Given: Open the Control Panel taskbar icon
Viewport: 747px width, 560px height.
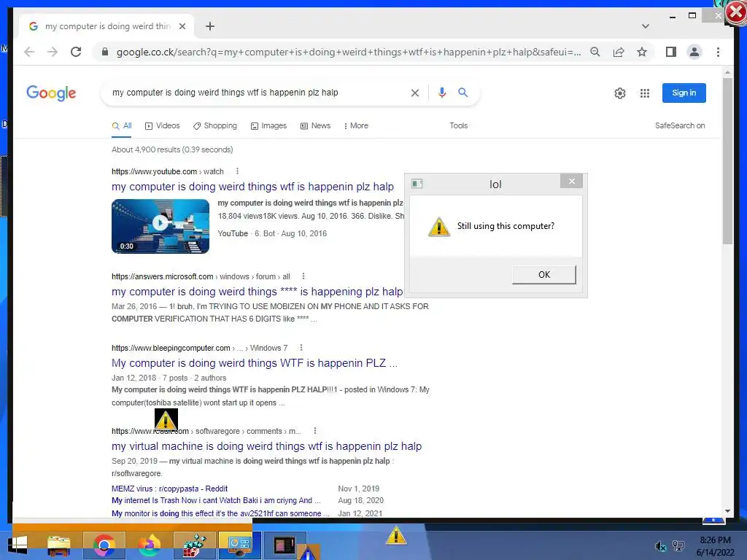Looking at the screenshot, I should pos(239,545).
